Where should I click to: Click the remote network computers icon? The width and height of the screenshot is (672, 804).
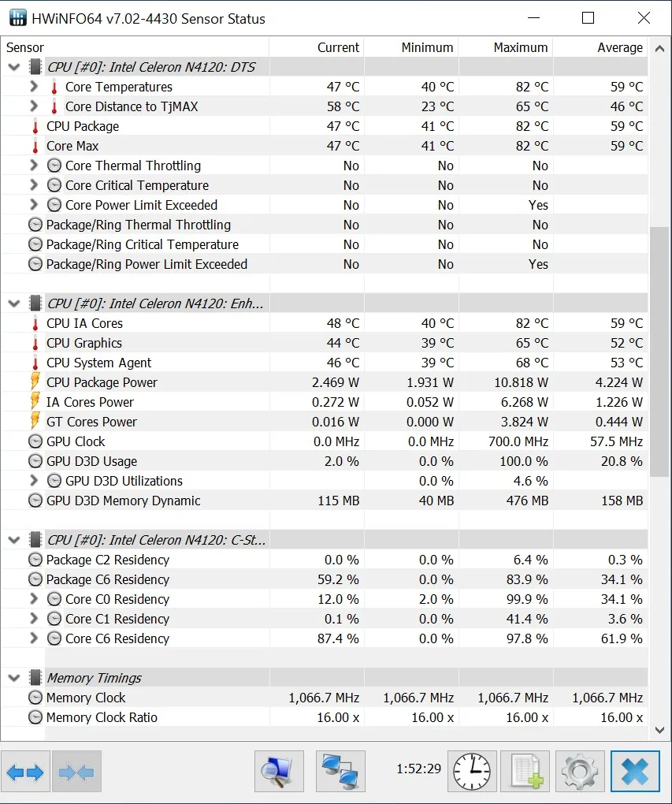click(340, 772)
